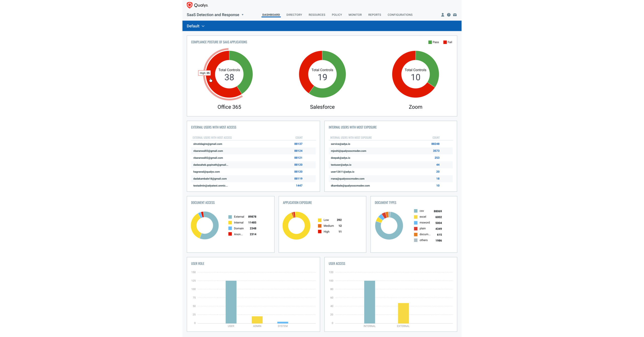
Task: Open count 10 for dkambale@qualysscmsdev.com
Action: pos(438,186)
